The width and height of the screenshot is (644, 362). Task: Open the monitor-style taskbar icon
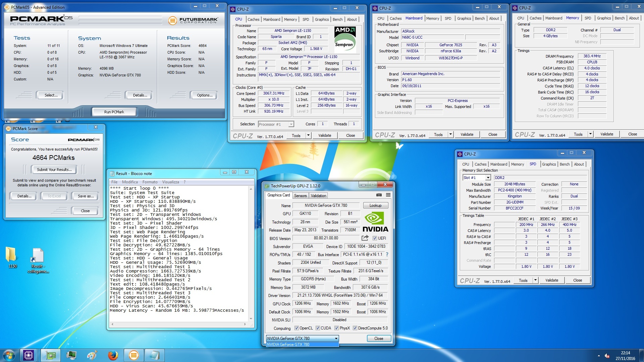pos(71,355)
